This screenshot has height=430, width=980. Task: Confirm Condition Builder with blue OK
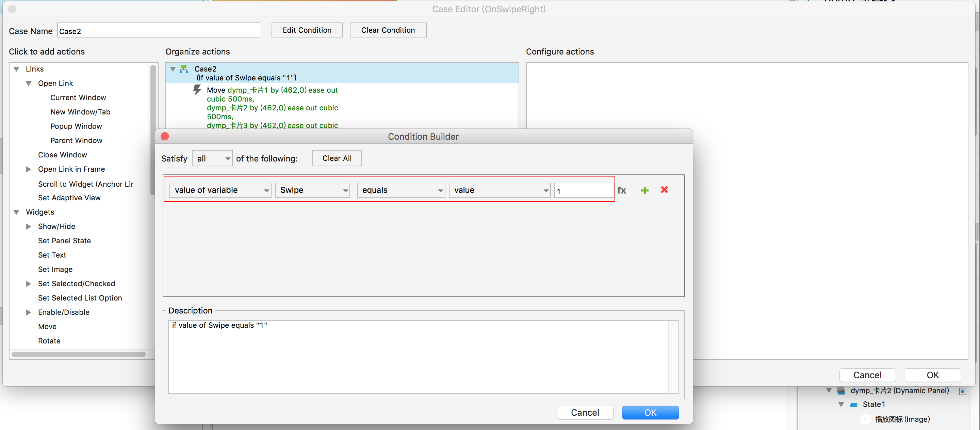(x=650, y=413)
